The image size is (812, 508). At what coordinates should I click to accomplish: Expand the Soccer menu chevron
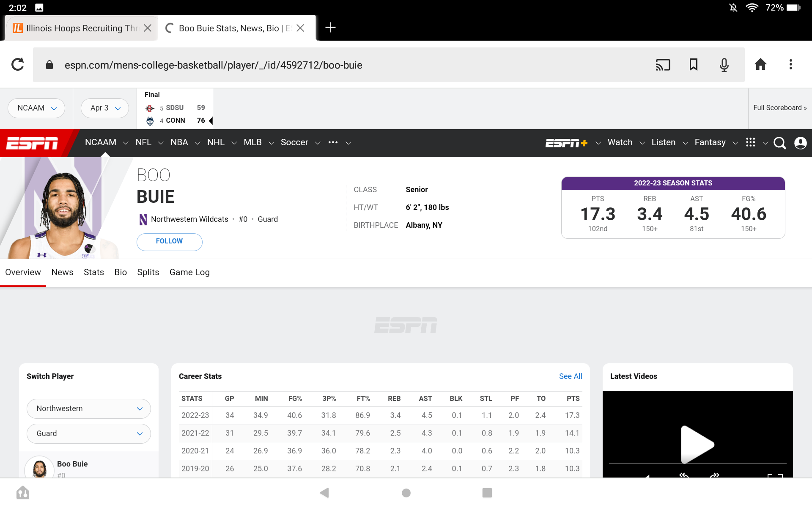[x=318, y=143]
